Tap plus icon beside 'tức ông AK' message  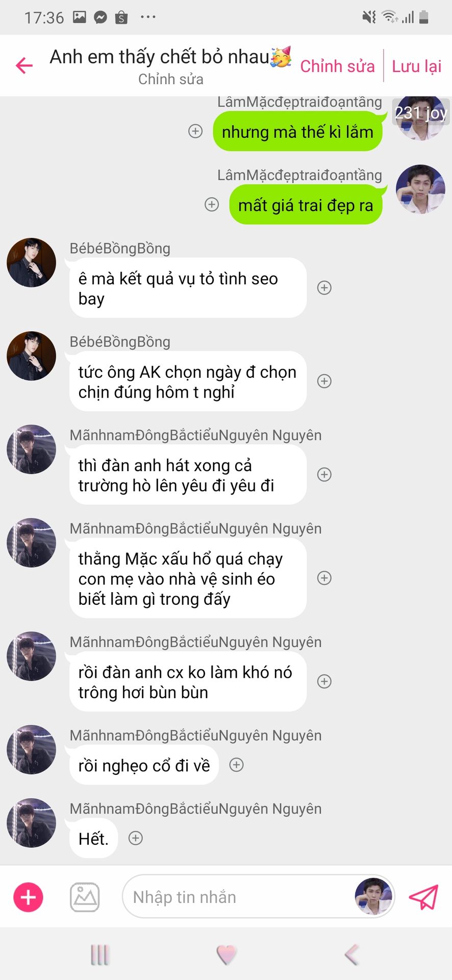pyautogui.click(x=324, y=381)
